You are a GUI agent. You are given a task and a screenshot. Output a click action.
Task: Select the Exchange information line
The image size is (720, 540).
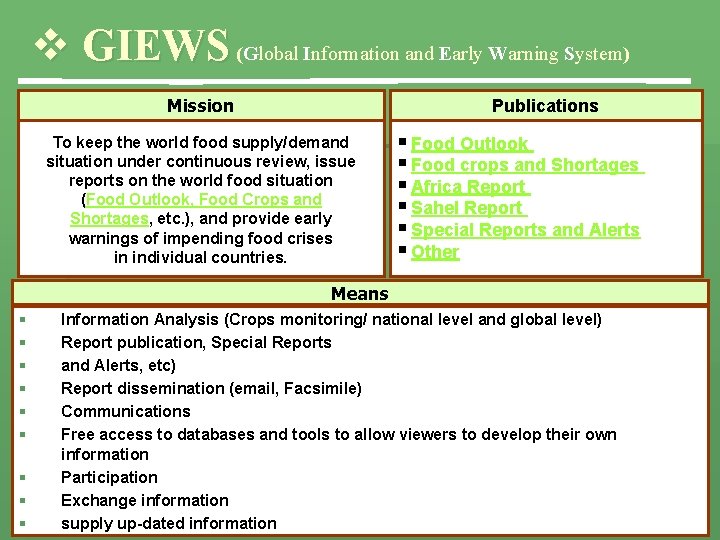(145, 500)
